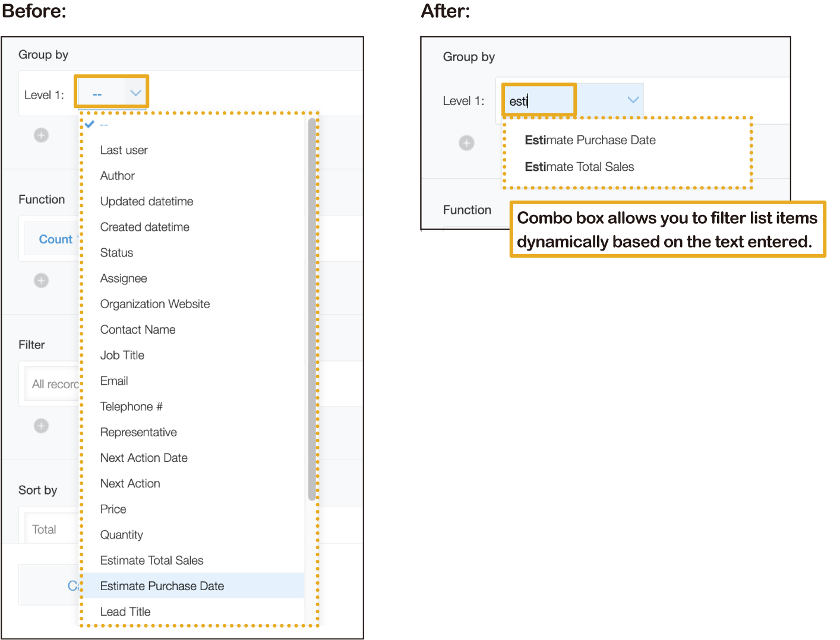Click the 'Total' sort by field

click(46, 530)
